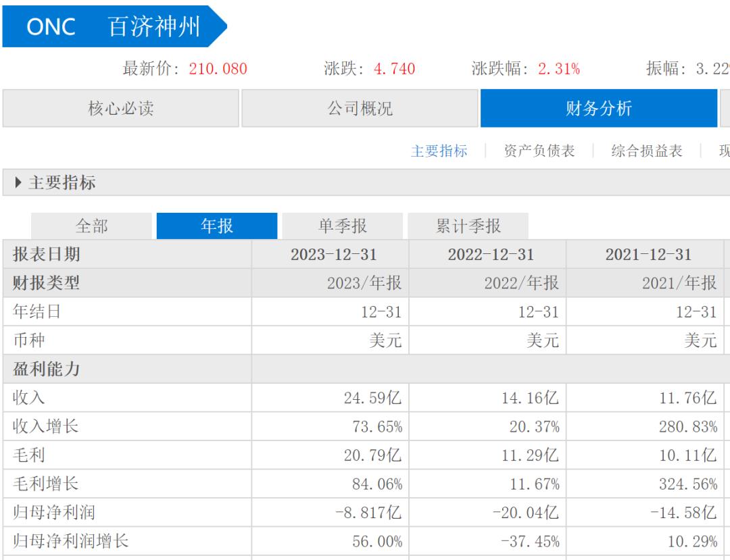Image resolution: width=730 pixels, height=560 pixels.
Task: Click the 盈利能力 section header row
Action: 366,370
